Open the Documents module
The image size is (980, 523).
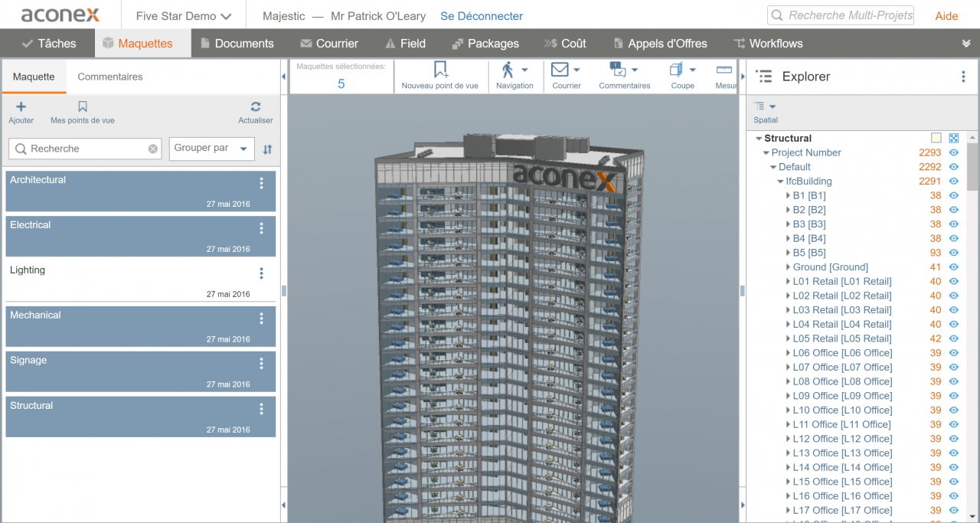237,44
